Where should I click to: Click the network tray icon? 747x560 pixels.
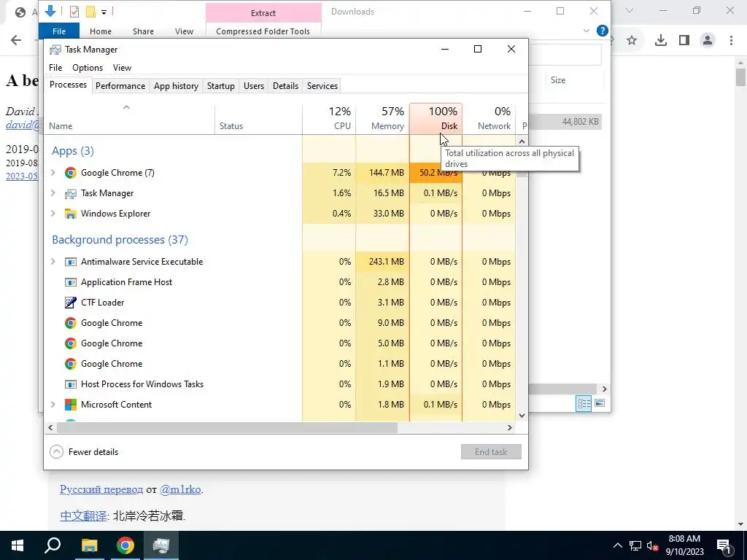[635, 546]
